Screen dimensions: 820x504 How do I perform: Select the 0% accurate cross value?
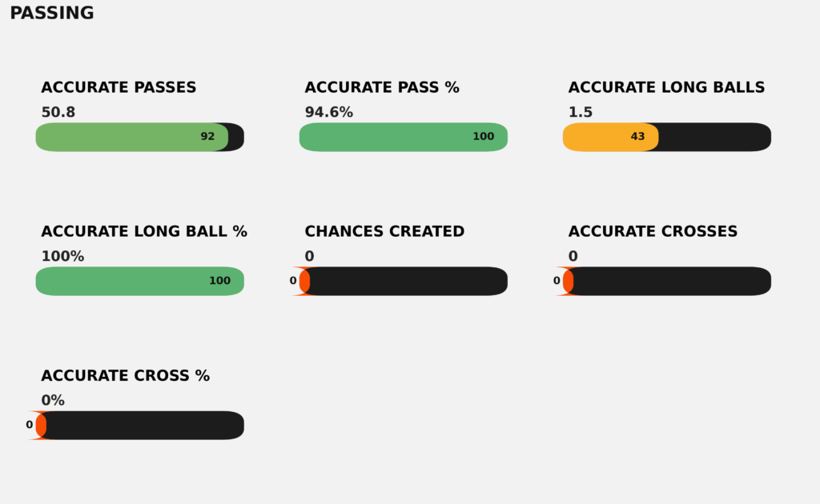coord(53,401)
